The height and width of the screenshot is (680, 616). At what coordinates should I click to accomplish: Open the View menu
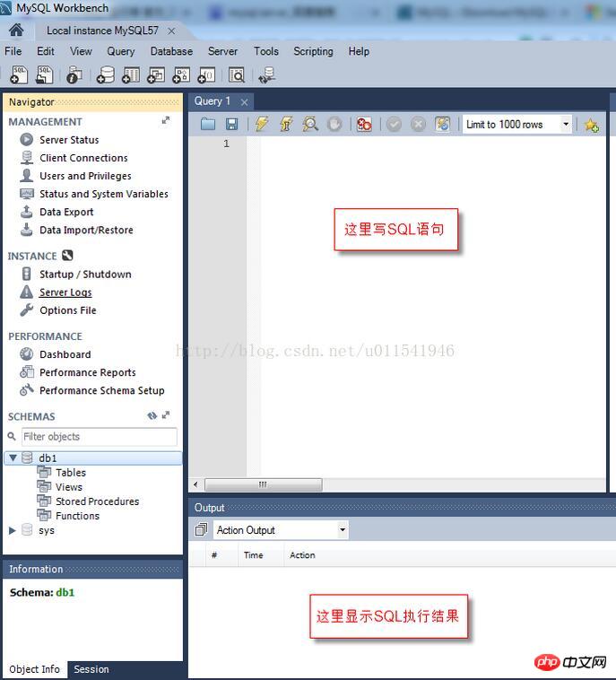tap(81, 51)
